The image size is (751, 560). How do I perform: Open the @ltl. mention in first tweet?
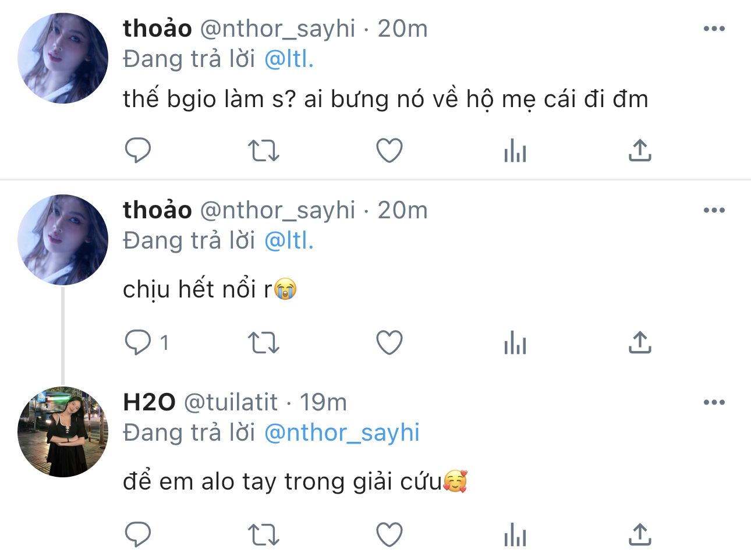click(x=289, y=59)
